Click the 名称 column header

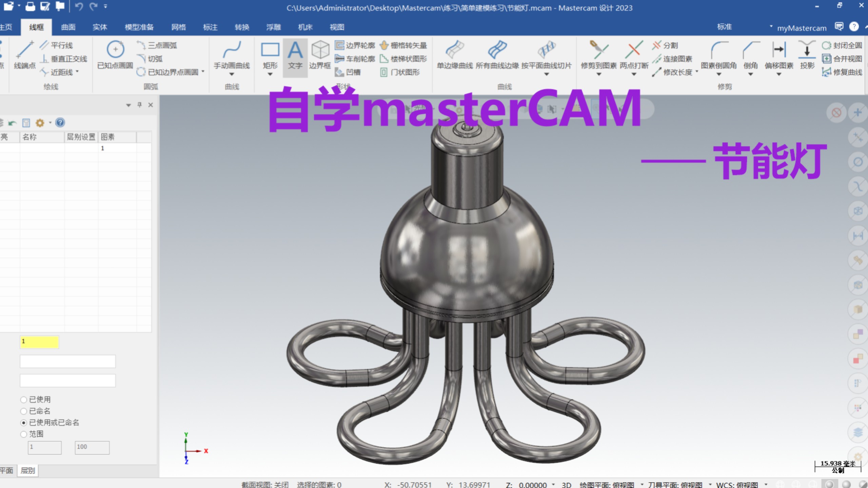click(x=42, y=137)
